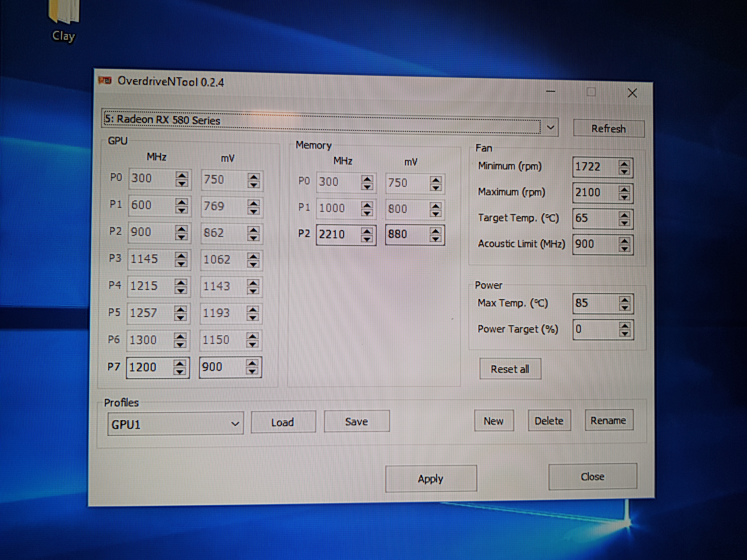Image resolution: width=747 pixels, height=560 pixels.
Task: Adjust the GPU P7 MHz 1200 stepper
Action: [180, 368]
